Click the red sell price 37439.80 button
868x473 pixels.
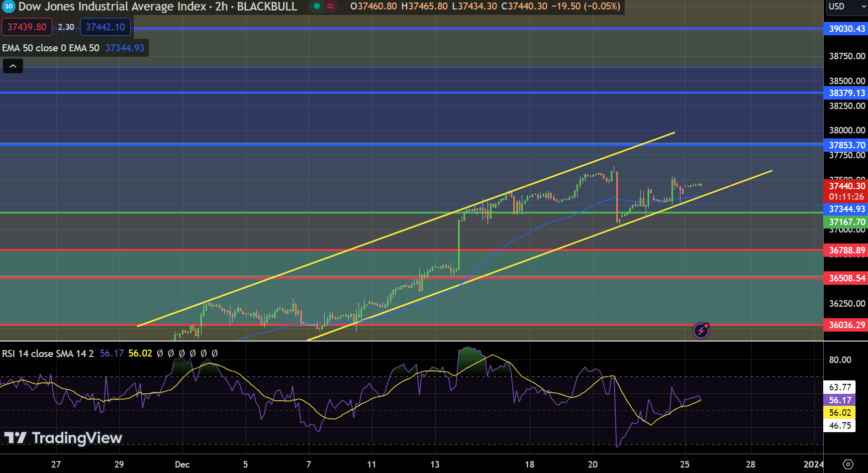tap(27, 27)
